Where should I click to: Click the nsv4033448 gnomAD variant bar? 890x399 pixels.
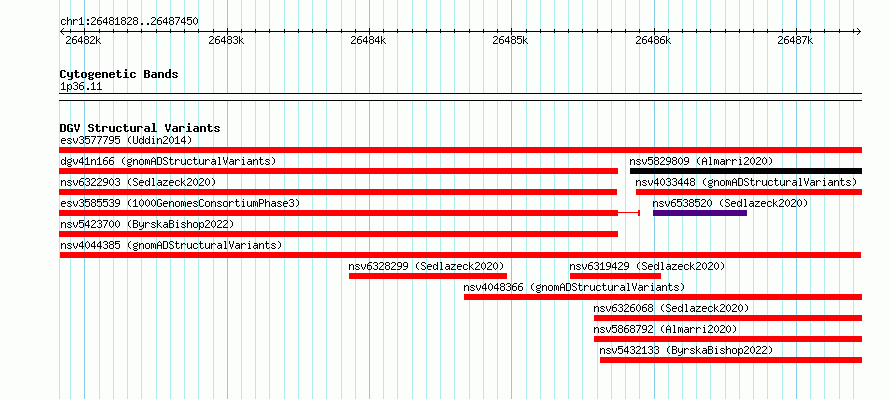(x=749, y=192)
